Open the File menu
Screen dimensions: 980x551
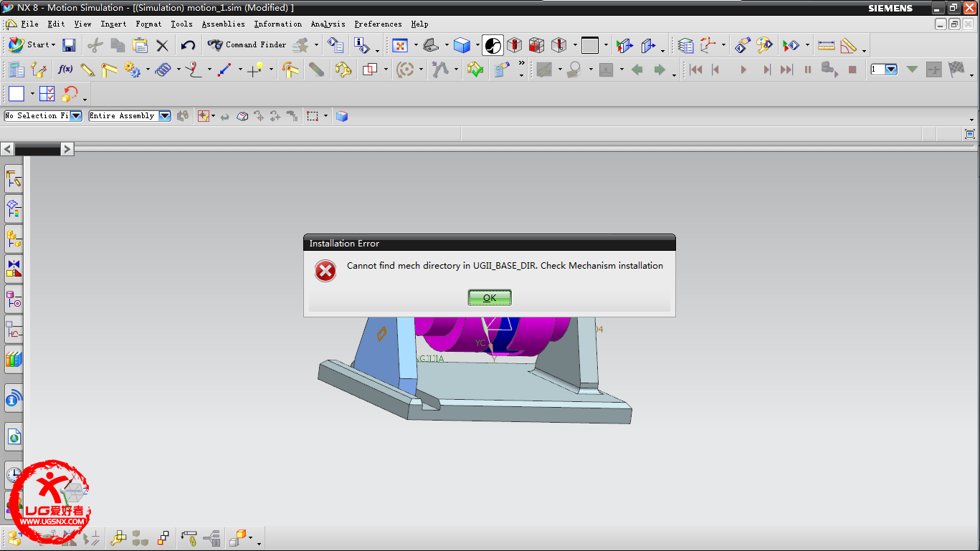coord(29,24)
